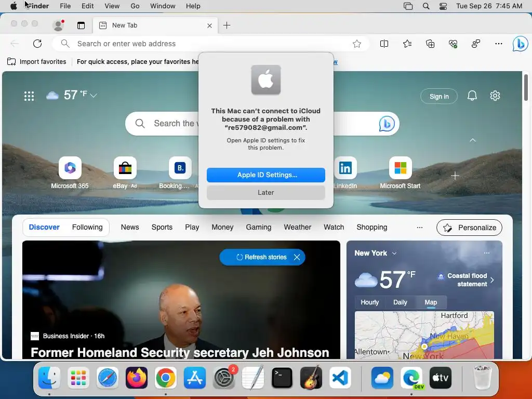
Task: Click the Personalize button
Action: coord(469,228)
